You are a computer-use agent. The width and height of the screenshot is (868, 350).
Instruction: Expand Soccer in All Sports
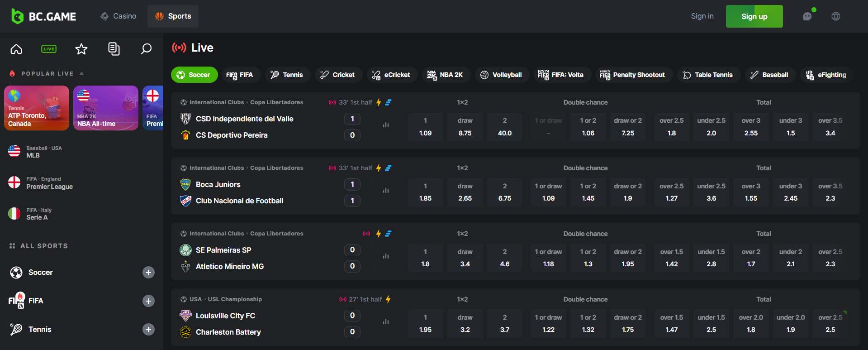[148, 273]
